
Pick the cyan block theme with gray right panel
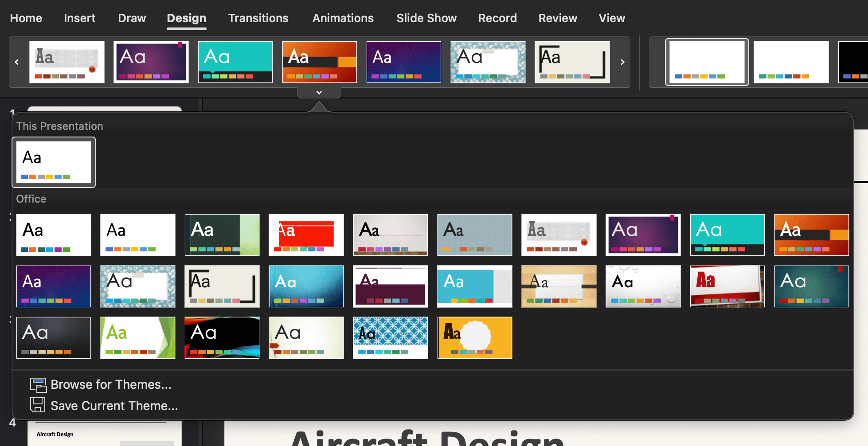point(475,286)
